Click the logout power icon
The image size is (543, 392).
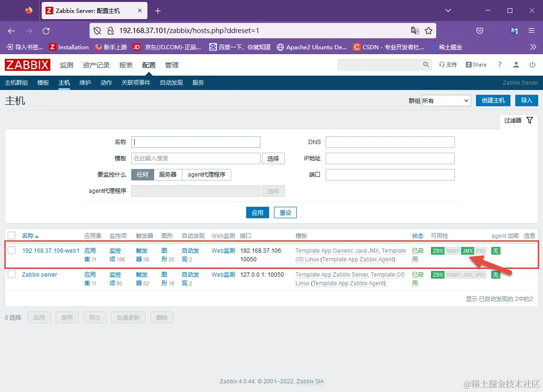point(532,65)
